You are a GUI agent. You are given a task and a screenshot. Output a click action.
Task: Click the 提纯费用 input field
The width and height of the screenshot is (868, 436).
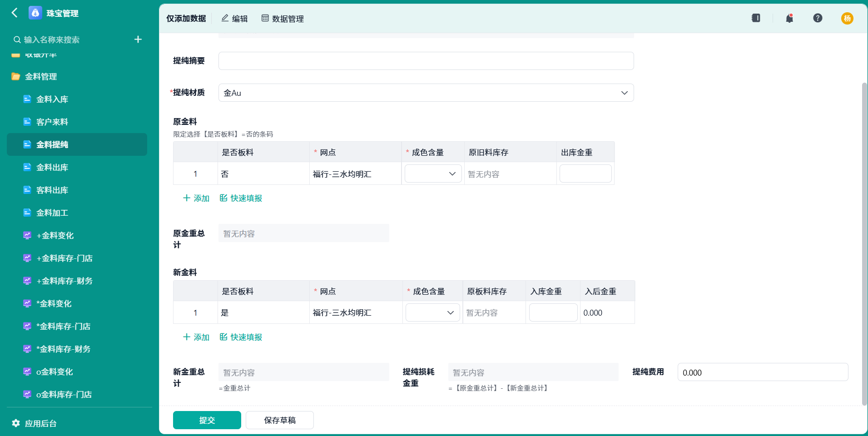tap(763, 372)
